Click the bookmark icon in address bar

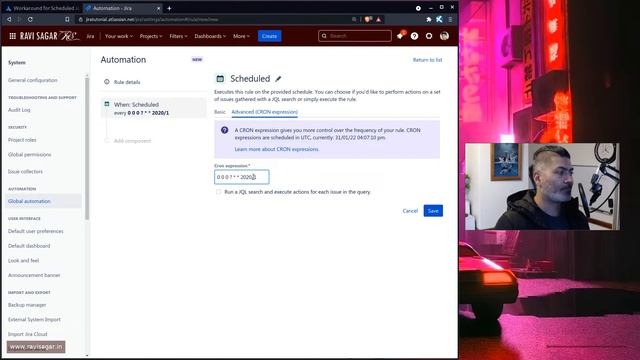67,19
